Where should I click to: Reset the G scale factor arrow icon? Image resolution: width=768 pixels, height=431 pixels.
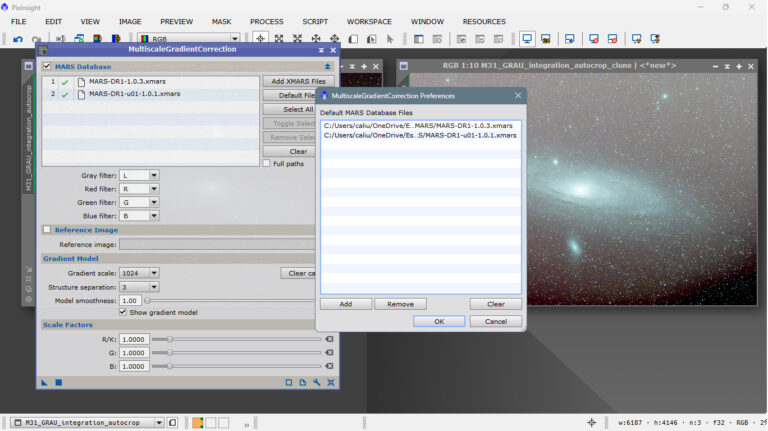coord(329,353)
